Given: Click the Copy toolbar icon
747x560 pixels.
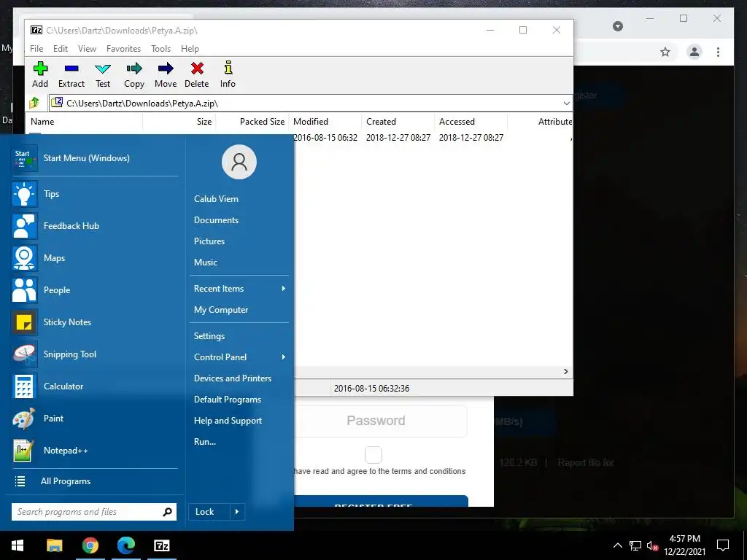Looking at the screenshot, I should tap(134, 74).
